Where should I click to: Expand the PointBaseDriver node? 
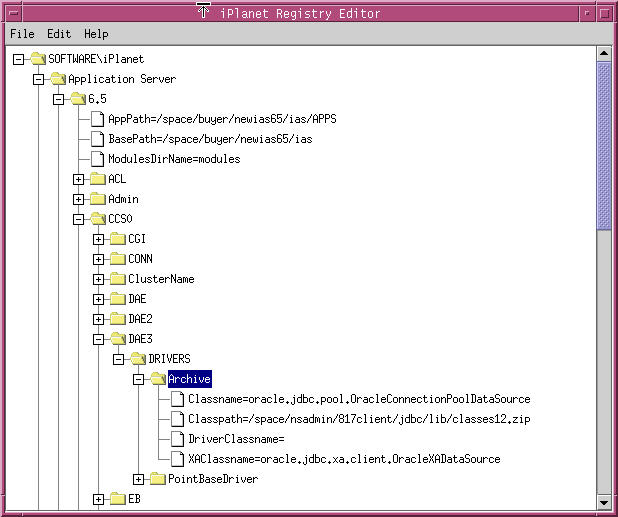tap(138, 480)
